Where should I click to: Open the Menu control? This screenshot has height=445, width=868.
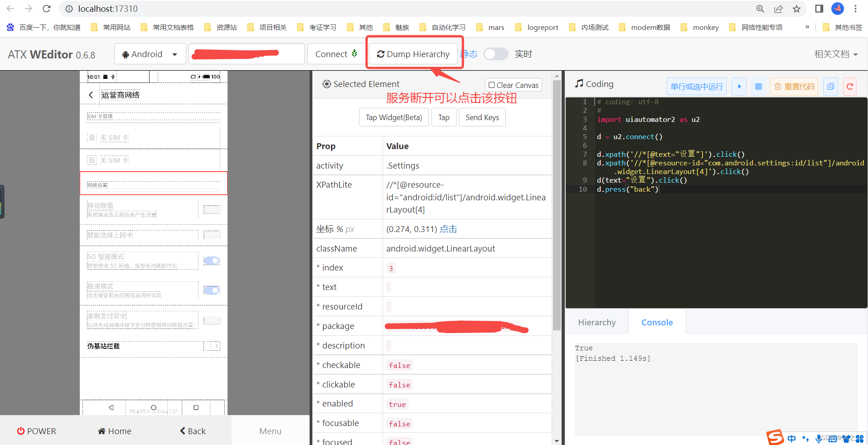[270, 430]
